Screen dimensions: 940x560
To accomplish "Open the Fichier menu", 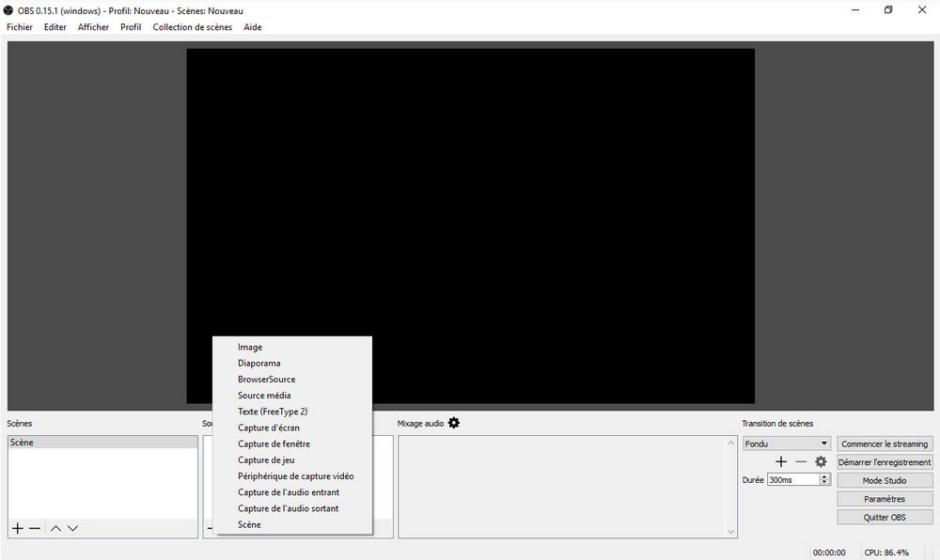I will (x=20, y=27).
